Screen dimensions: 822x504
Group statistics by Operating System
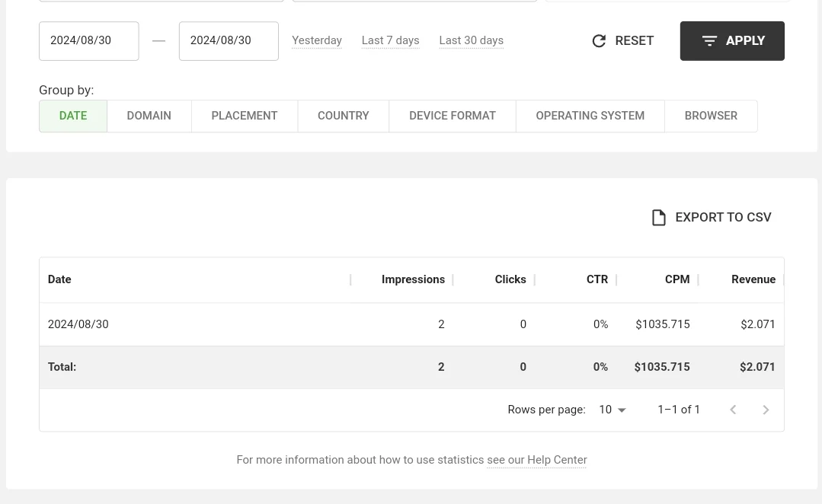click(590, 116)
